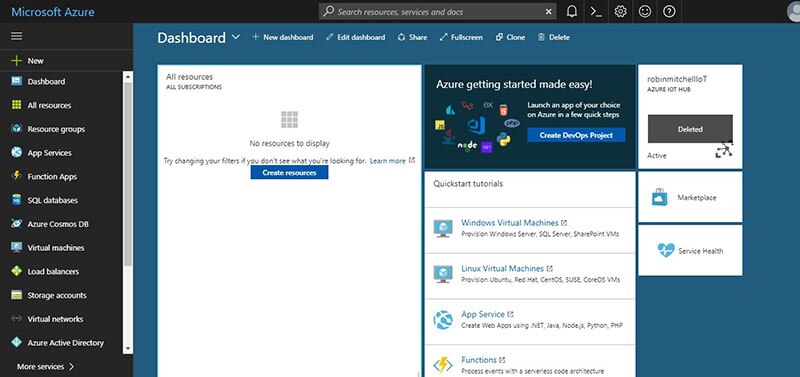Viewport: 800px width, 377px height.
Task: Click the Load balancers diamond icon
Action: [17, 271]
